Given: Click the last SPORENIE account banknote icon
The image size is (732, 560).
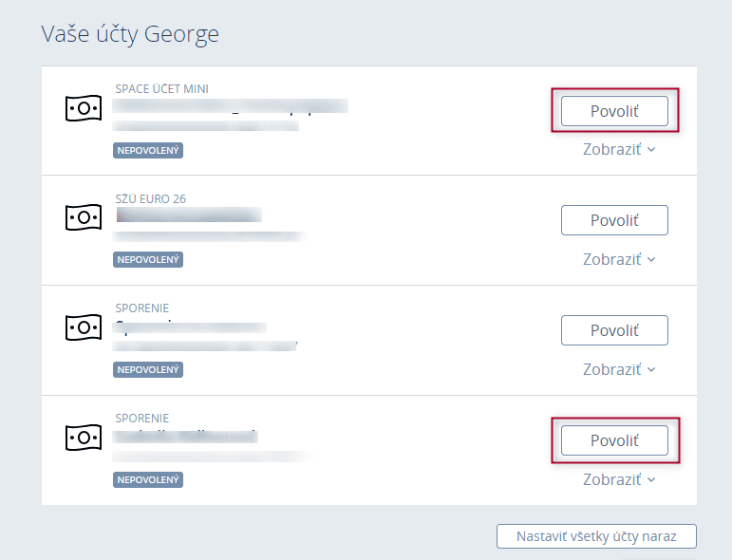Looking at the screenshot, I should [83, 438].
